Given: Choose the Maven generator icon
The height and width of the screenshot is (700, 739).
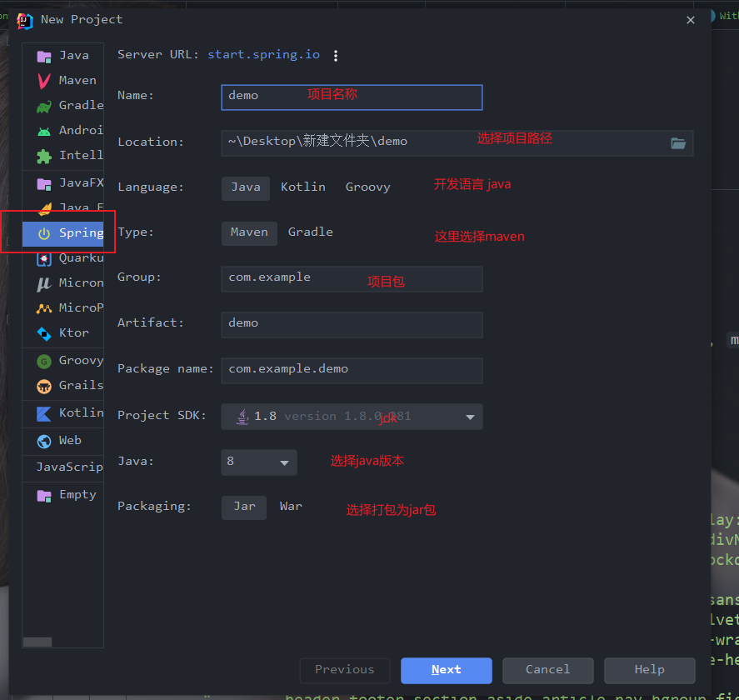Looking at the screenshot, I should click(x=44, y=81).
